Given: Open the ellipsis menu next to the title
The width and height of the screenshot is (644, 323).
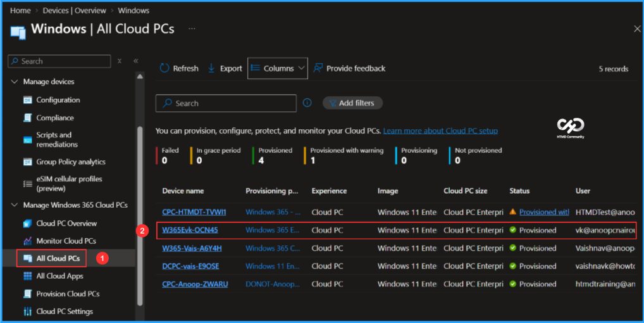Looking at the screenshot, I should (x=192, y=28).
